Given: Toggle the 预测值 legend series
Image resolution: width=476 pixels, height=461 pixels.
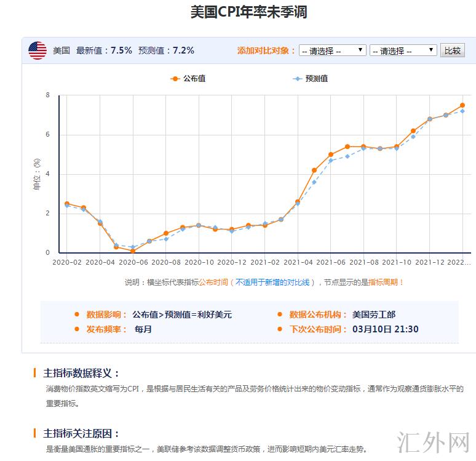Looking at the screenshot, I should pos(310,79).
